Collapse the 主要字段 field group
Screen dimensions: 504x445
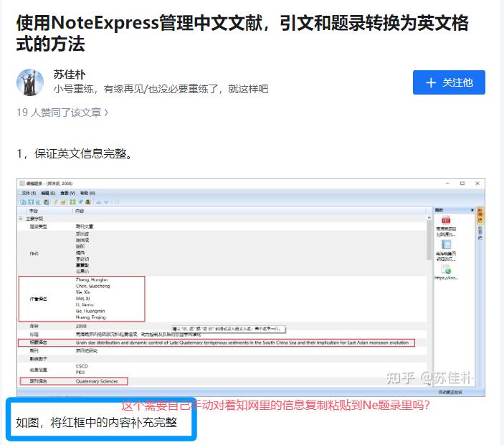click(x=21, y=219)
